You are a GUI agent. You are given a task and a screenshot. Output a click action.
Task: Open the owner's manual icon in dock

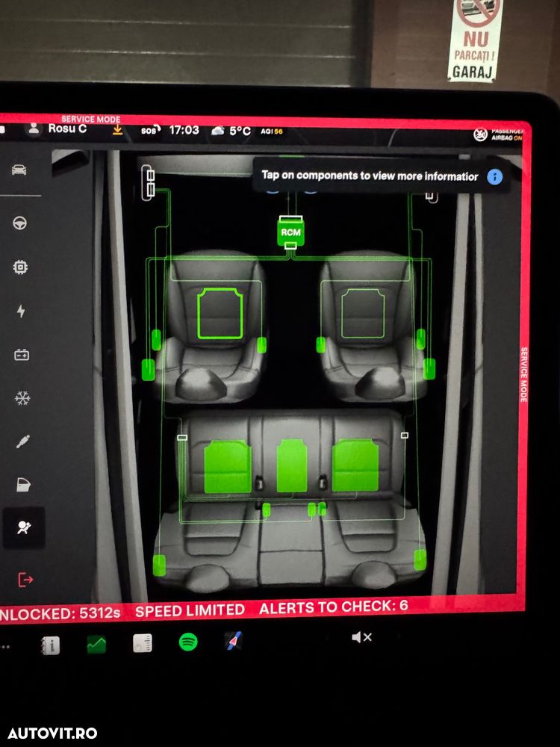coord(51,645)
